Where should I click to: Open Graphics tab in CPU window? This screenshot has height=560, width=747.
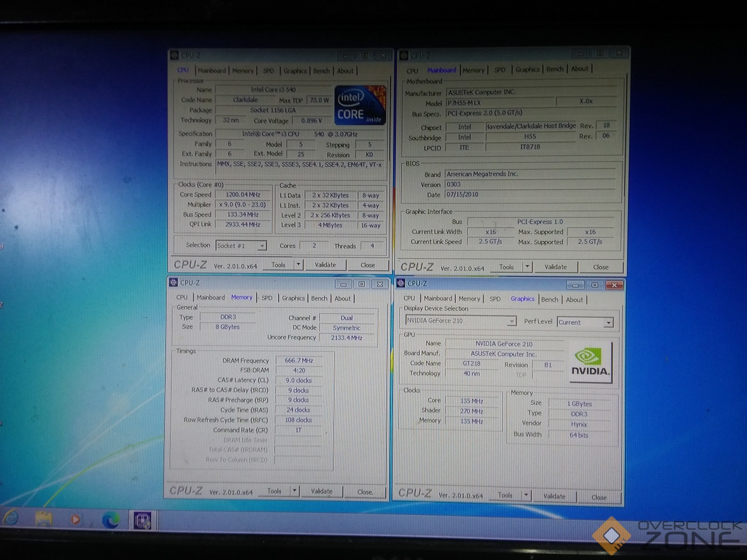(295, 71)
